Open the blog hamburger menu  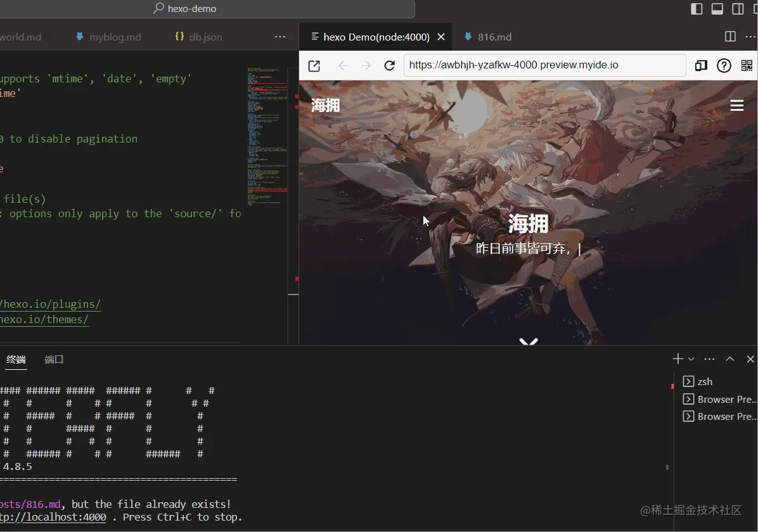[x=736, y=105]
